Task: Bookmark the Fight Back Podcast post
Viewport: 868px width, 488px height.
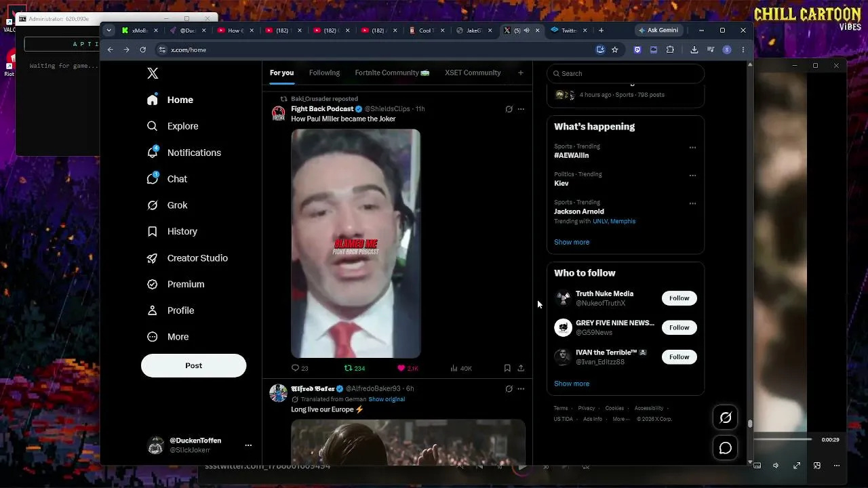Action: coord(507,368)
